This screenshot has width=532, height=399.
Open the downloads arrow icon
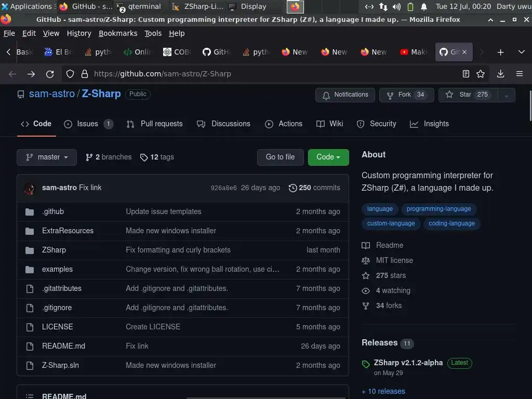[500, 74]
